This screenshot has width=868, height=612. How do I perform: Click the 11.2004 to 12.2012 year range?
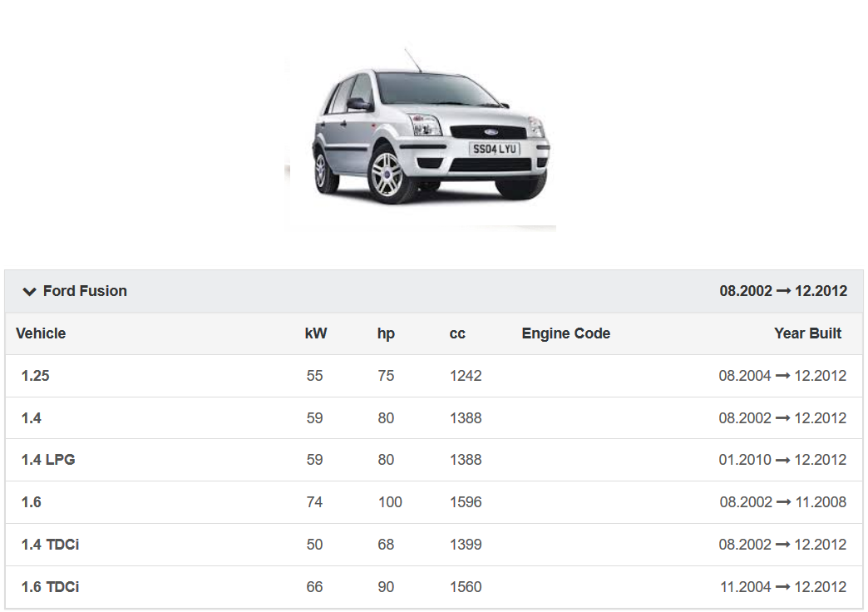(x=782, y=587)
